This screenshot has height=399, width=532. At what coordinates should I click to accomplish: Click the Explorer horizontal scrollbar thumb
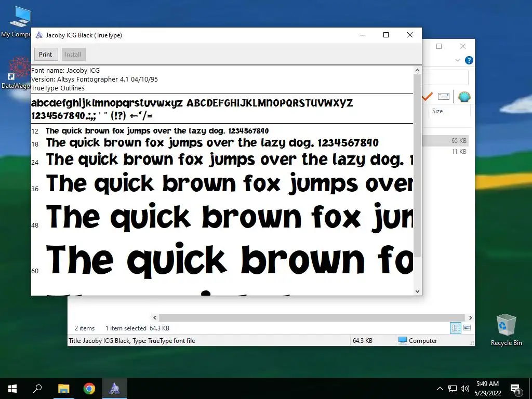[312, 317]
